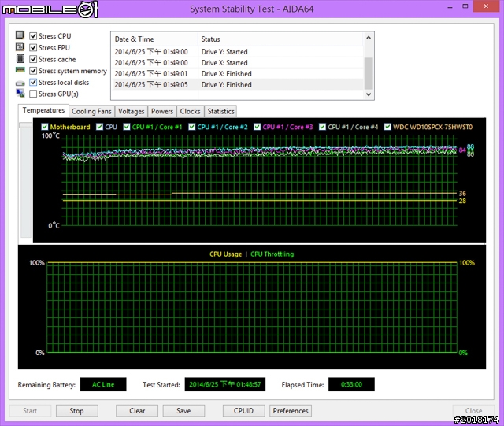Open the Clocks tab
This screenshot has width=504, height=426.
click(x=190, y=111)
